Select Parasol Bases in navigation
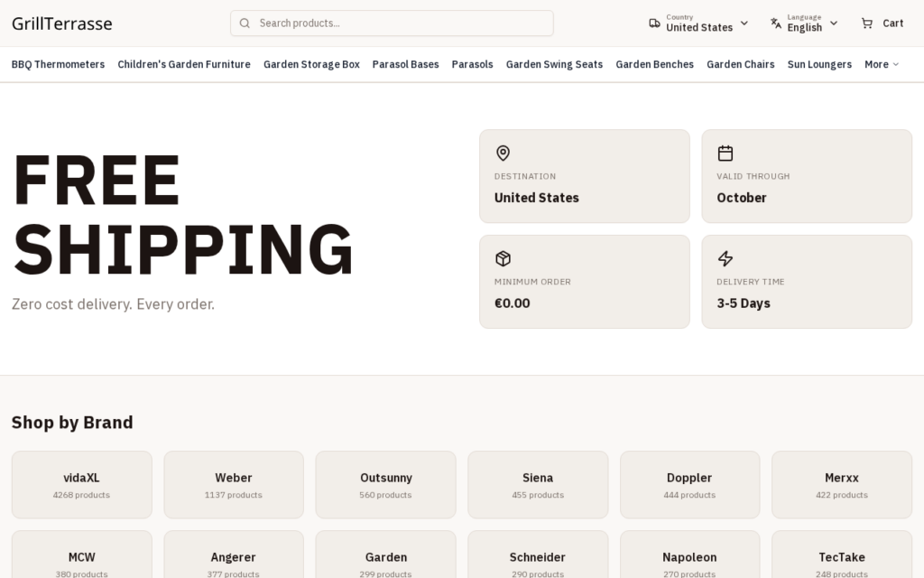 click(405, 64)
